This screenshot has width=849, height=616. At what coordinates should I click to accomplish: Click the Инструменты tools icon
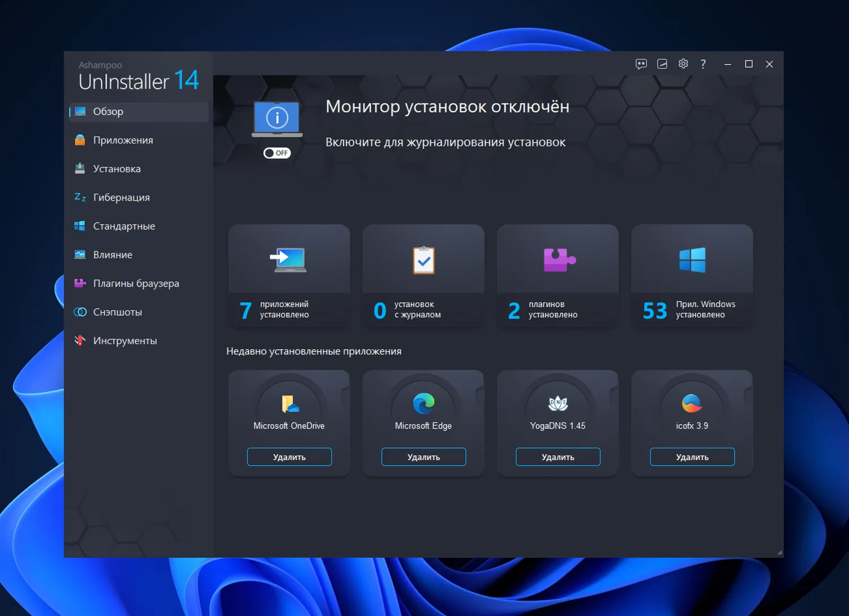click(80, 341)
